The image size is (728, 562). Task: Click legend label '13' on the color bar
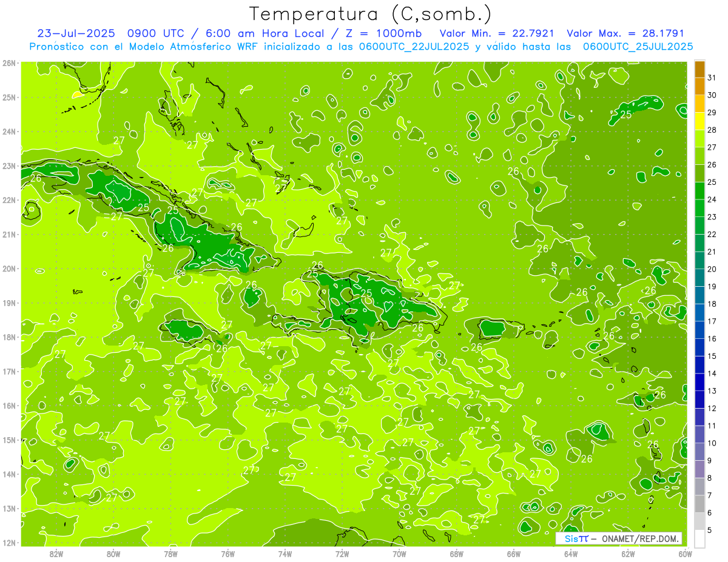click(x=712, y=391)
